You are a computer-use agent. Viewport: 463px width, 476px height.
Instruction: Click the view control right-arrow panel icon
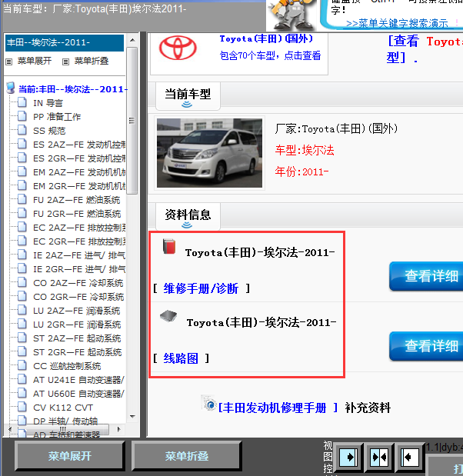pyautogui.click(x=348, y=457)
